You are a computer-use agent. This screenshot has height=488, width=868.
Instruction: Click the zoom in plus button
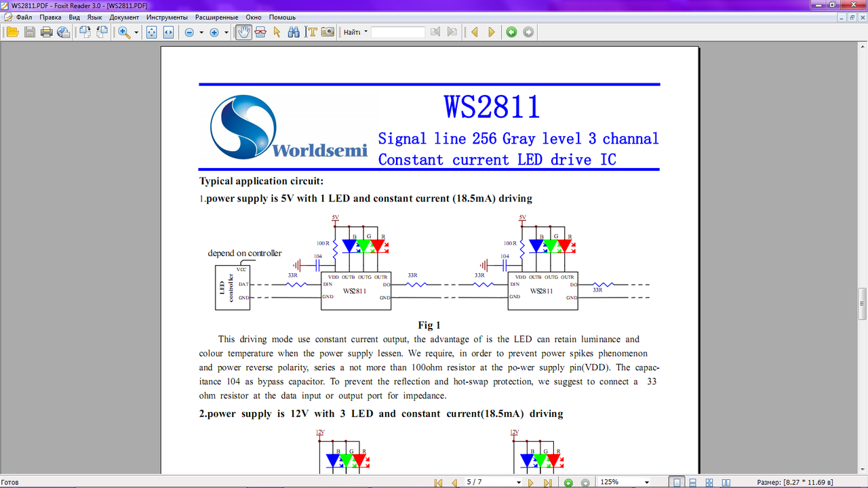214,32
